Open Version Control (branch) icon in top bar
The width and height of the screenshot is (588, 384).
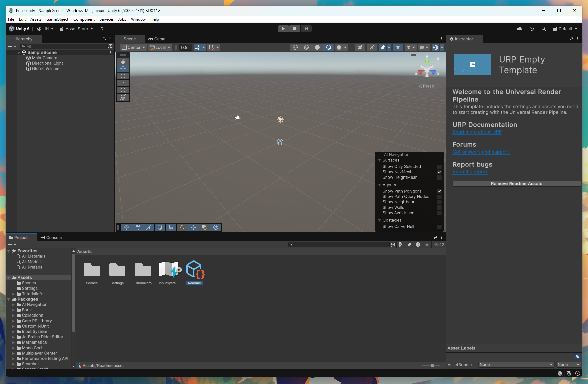tap(102, 29)
